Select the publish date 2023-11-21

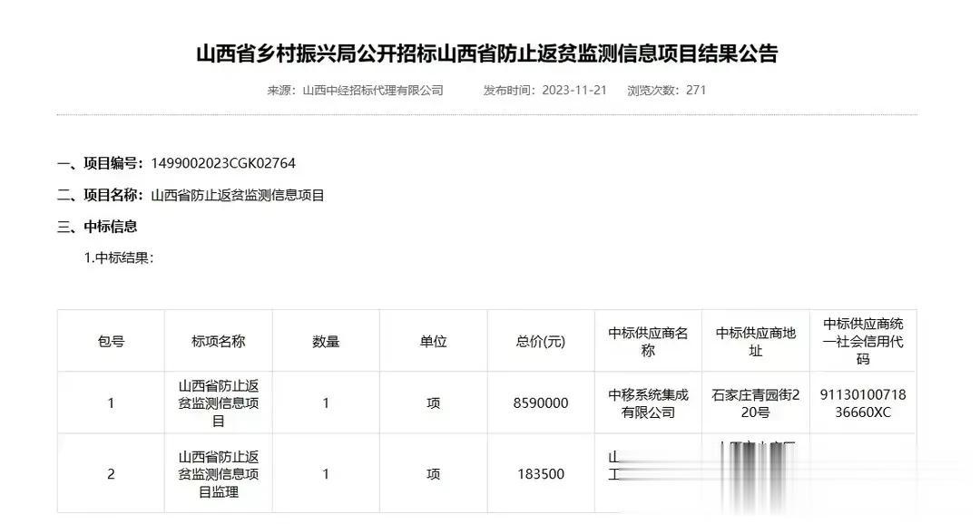click(573, 90)
